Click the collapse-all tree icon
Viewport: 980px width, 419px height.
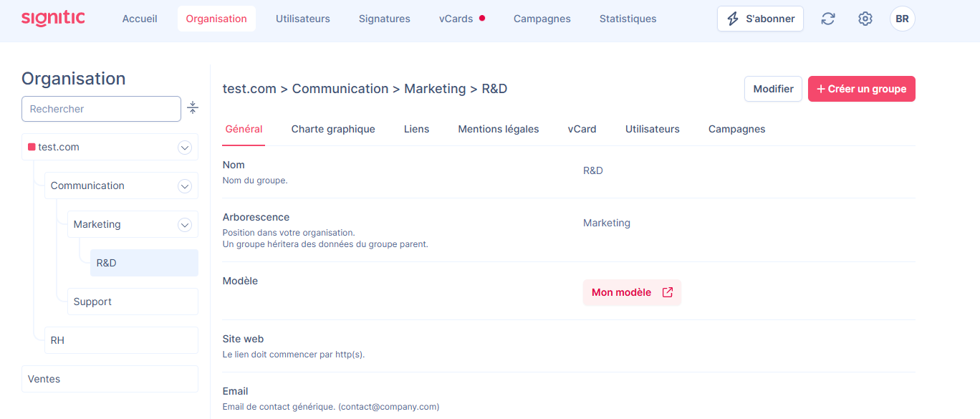click(193, 108)
